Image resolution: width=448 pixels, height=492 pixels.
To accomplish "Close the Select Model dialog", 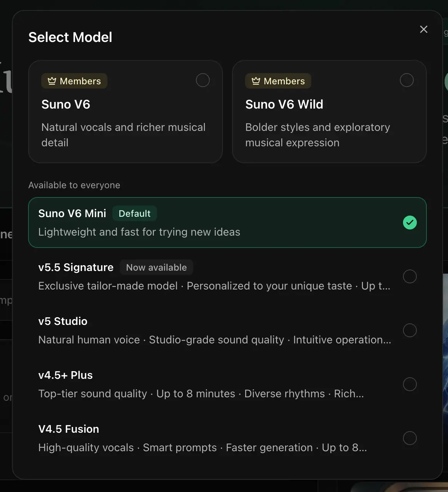I will 424,29.
